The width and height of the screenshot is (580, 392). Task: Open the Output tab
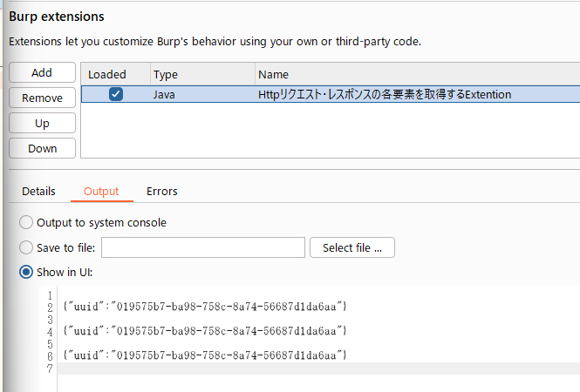[x=101, y=191]
